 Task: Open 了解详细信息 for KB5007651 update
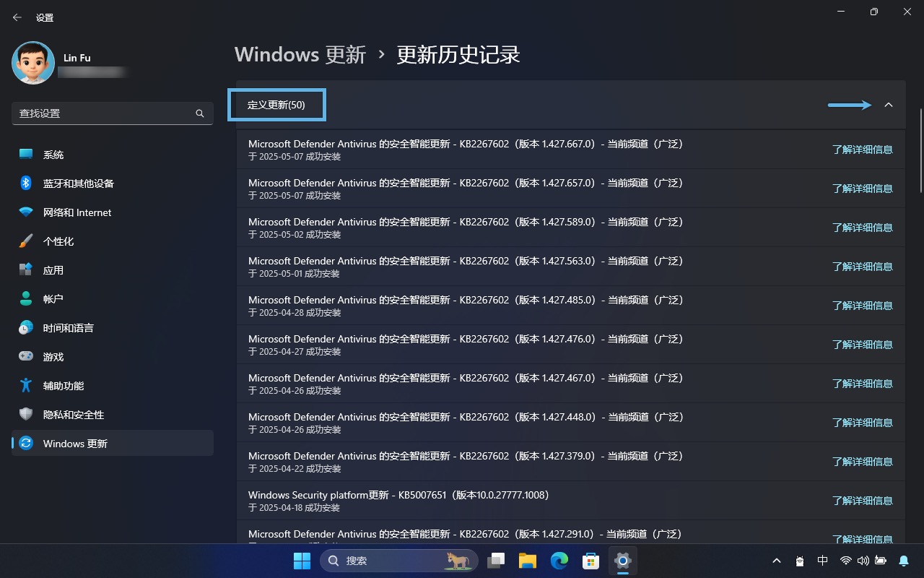click(x=863, y=501)
